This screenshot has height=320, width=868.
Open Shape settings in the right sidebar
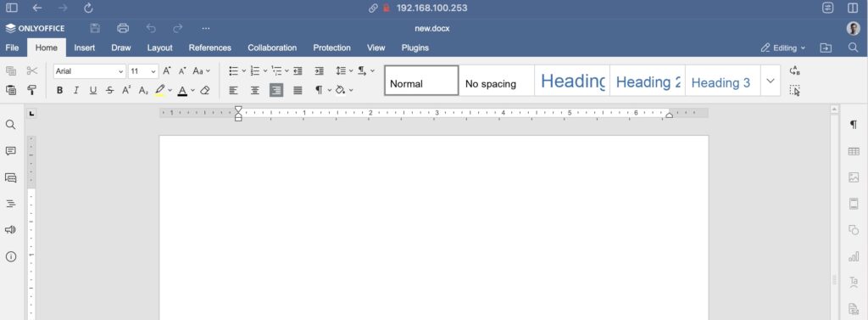[x=854, y=229]
